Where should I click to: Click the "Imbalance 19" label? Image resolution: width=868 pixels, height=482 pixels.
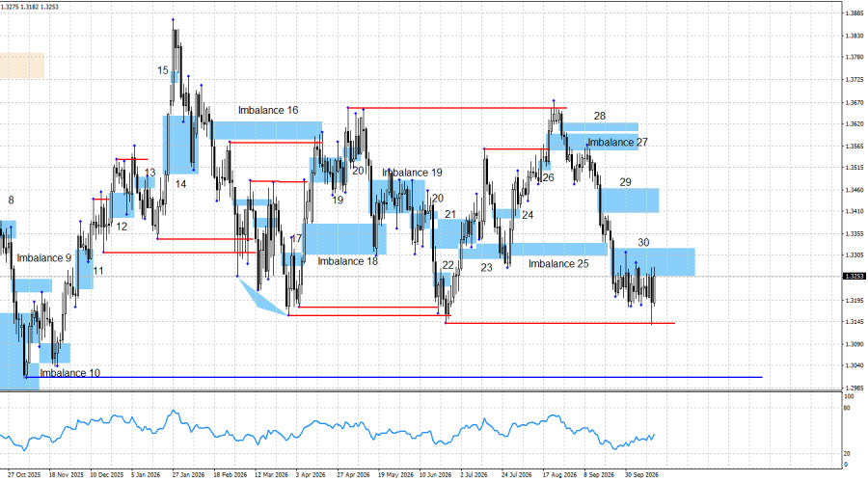pyautogui.click(x=412, y=173)
